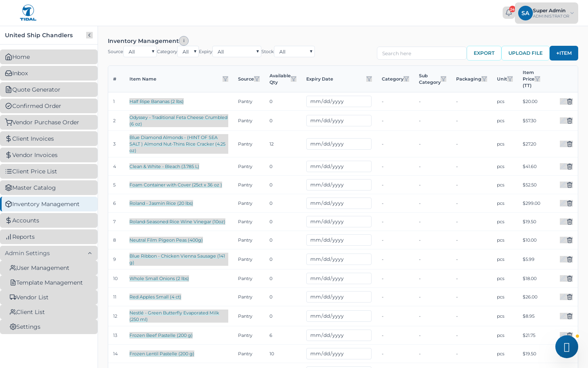Filter the Category column
This screenshot has width=588, height=368.
(x=406, y=79)
